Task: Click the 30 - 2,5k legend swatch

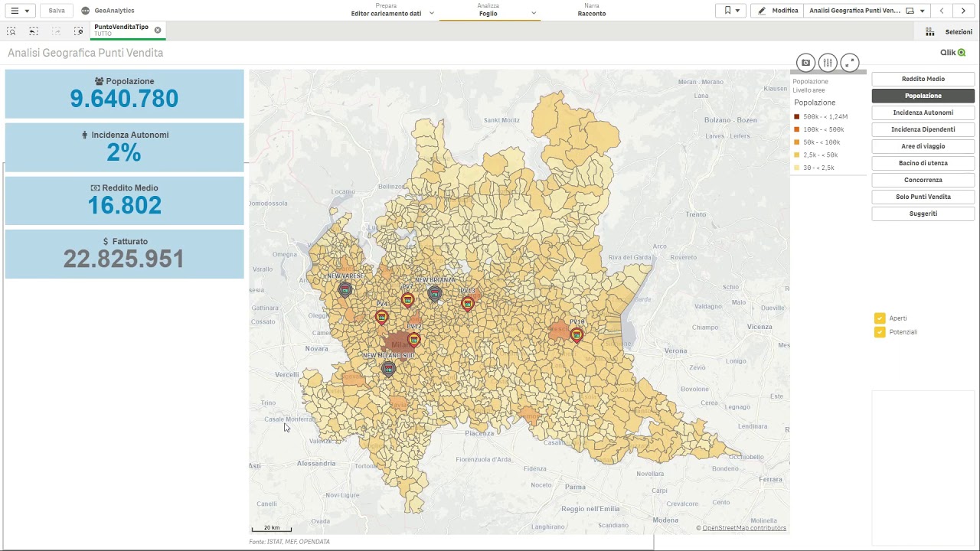Action: coord(797,168)
